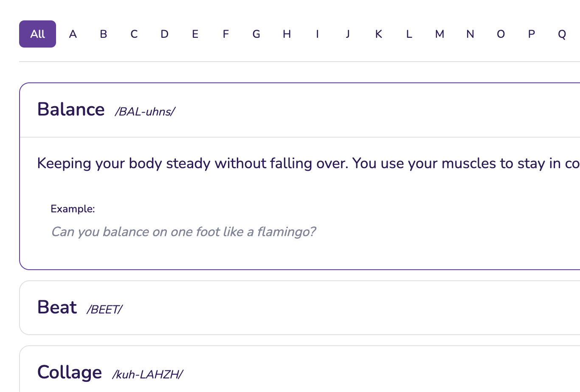Filter glossary by letter J

(348, 34)
